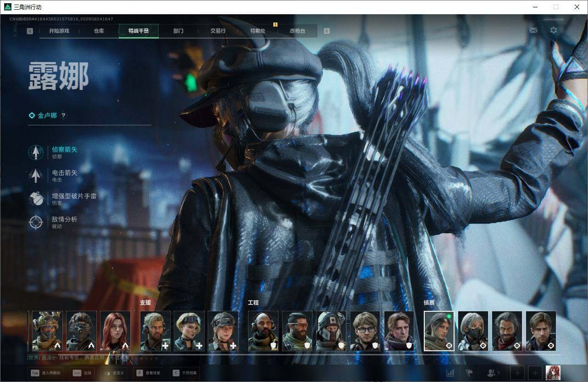Click the world chat message line
Image resolution: width=588 pixels, height=382 pixels.
92,357
